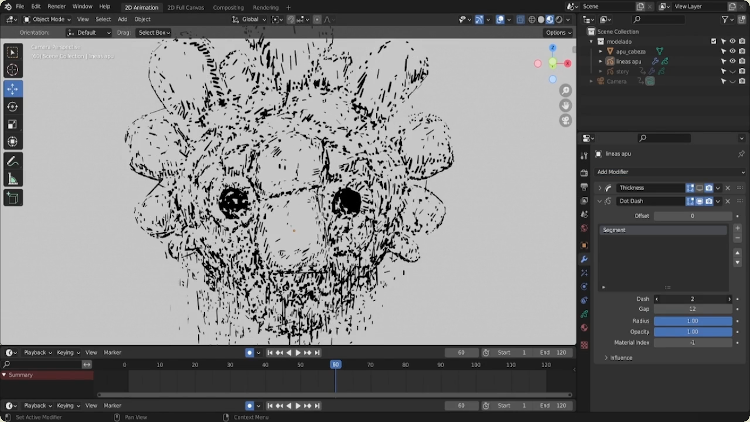The image size is (750, 422).
Task: Activate the Move tool
Action: point(13,89)
